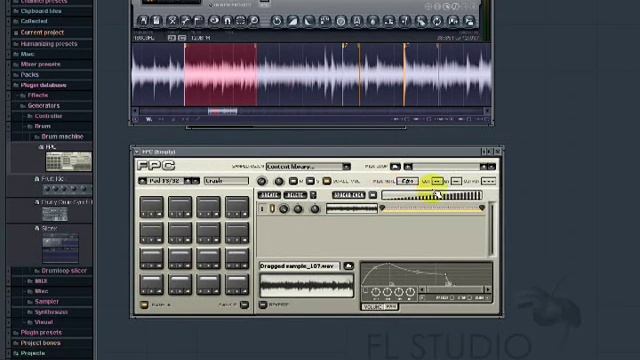Click the last envelope knob in FPC

click(410, 292)
